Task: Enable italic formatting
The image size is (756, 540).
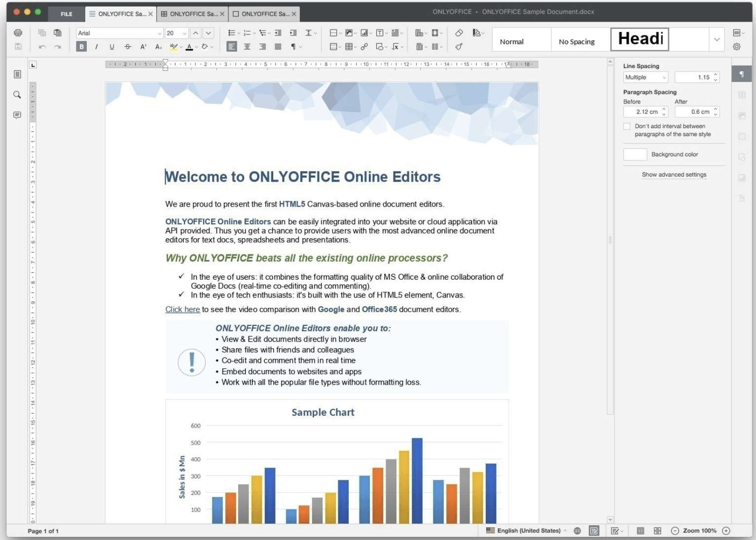Action: pos(96,47)
